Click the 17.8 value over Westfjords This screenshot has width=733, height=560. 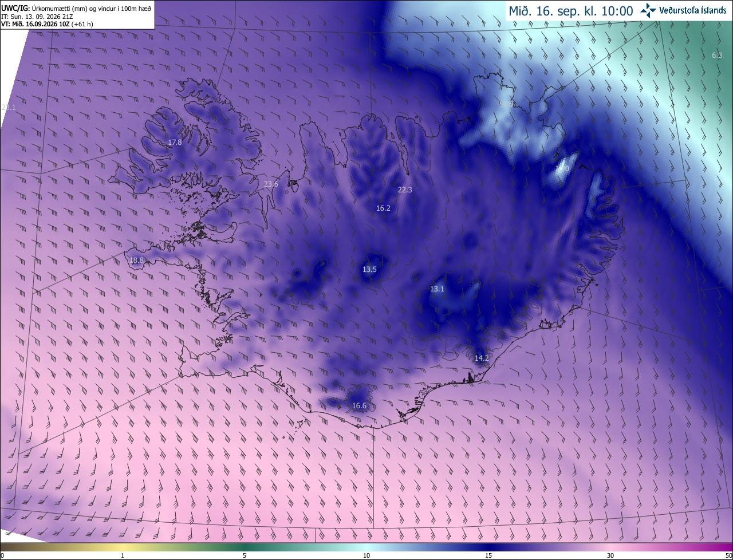(175, 142)
